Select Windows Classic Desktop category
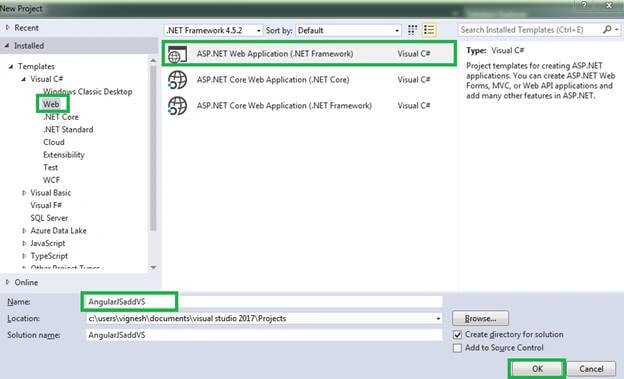The height and width of the screenshot is (379, 624). click(x=88, y=92)
